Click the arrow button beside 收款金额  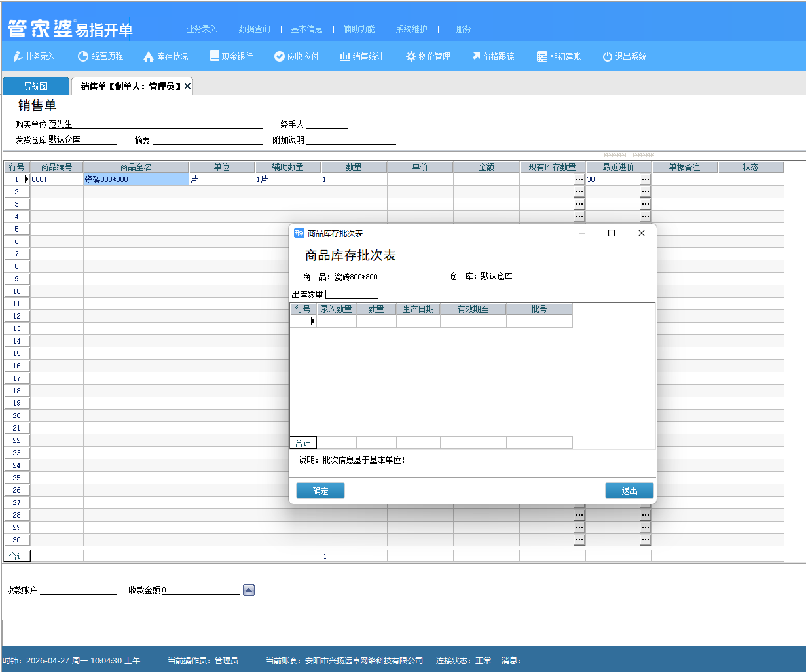(249, 590)
